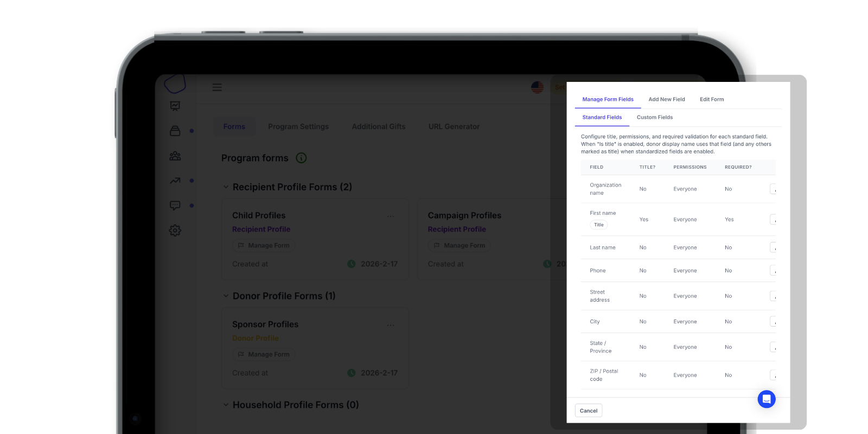Select the trending arrow sidebar icon
The width and height of the screenshot is (868, 434).
[x=175, y=181]
